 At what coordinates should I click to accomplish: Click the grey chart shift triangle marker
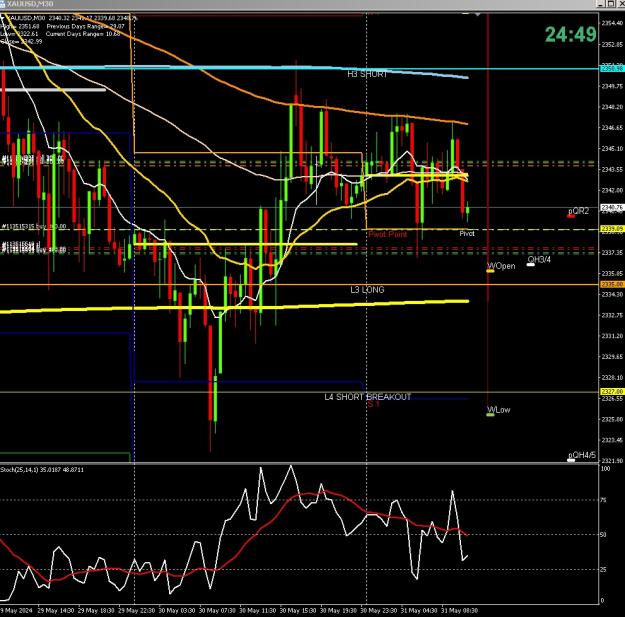[x=477, y=14]
